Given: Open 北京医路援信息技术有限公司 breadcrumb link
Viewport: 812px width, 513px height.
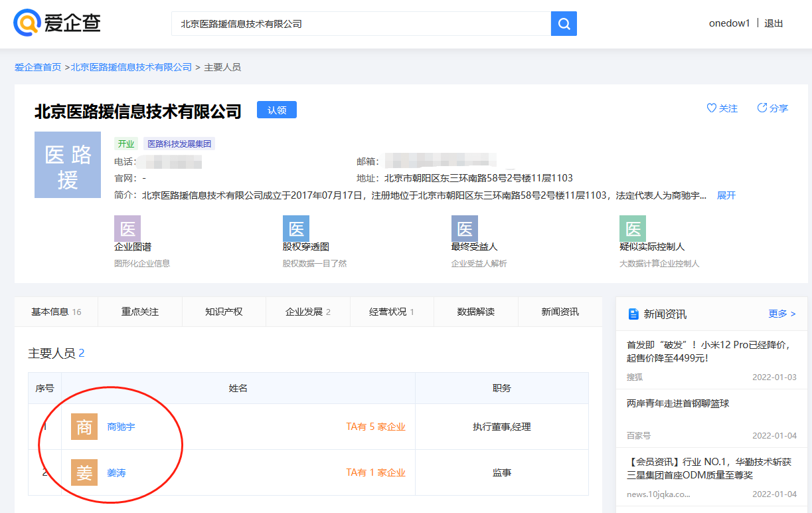Looking at the screenshot, I should [x=131, y=67].
